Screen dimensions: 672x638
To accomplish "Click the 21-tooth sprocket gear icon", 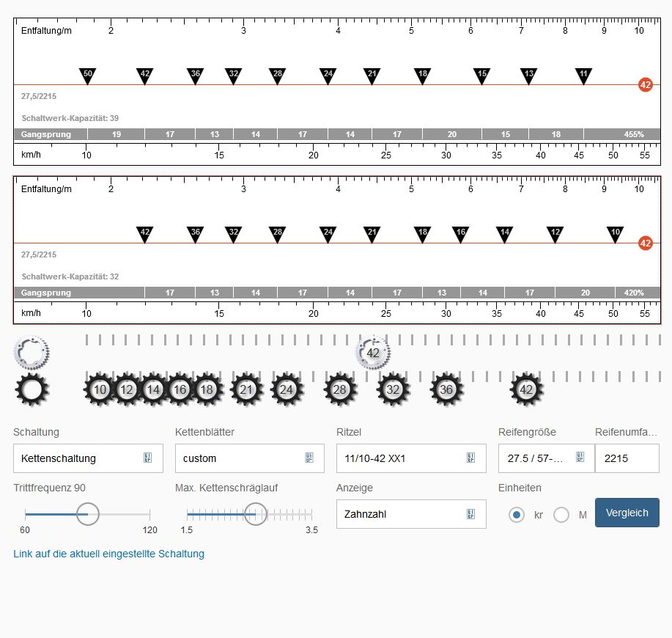I will point(246,389).
